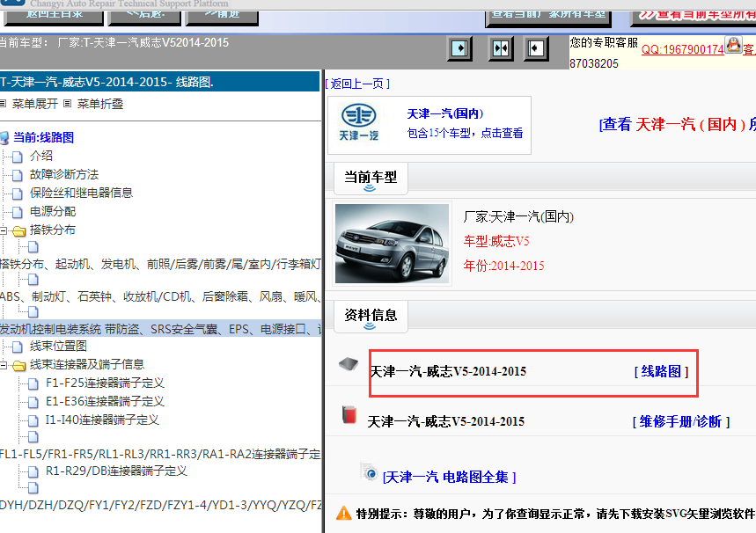
Task: Click page icon beside R1-R29/DB连接器端子定义
Action: 33,471
